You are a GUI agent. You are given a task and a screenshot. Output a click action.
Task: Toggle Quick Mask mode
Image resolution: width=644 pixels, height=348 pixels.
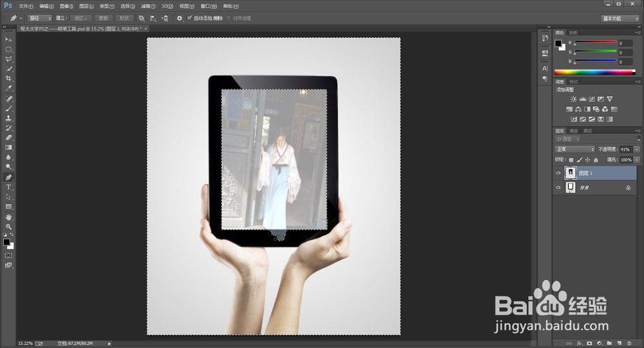point(8,255)
